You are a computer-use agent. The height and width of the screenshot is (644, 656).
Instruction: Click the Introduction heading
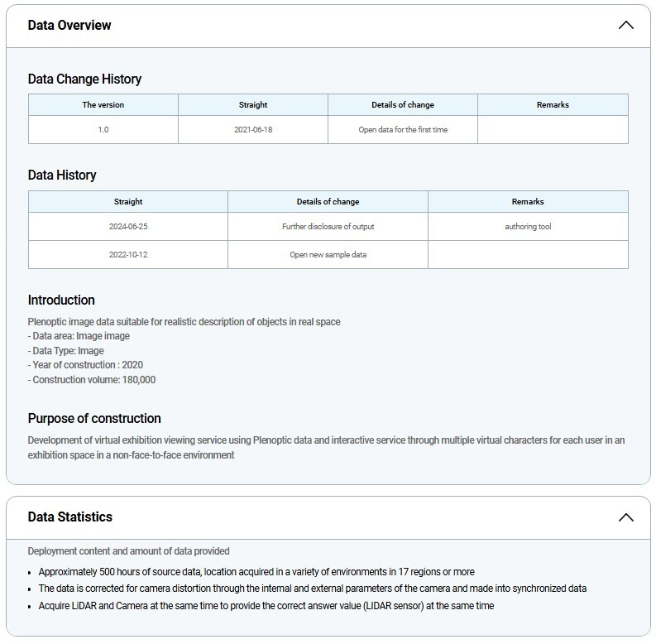[x=61, y=300]
